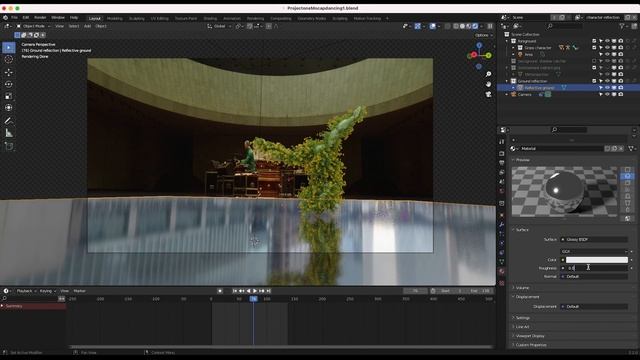The width and height of the screenshot is (640, 360).
Task: Click the viewport pan hand icon
Action: pos(488,84)
